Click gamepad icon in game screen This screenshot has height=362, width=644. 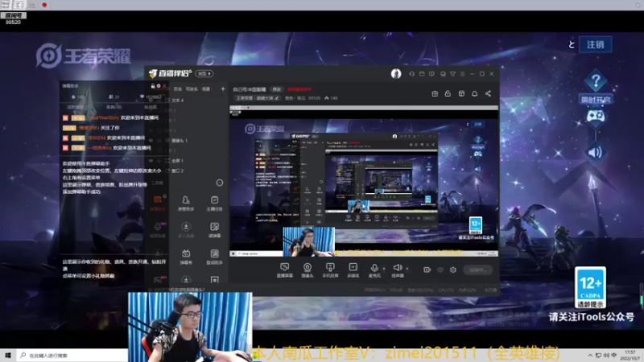pos(595,117)
